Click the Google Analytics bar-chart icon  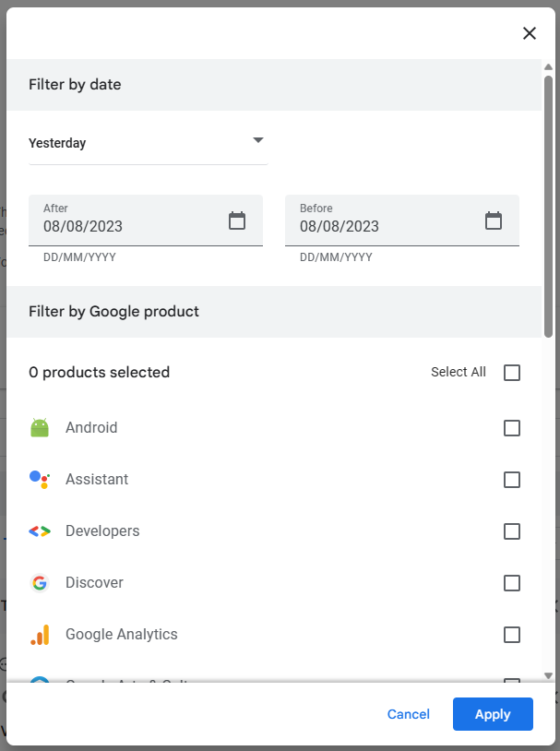click(40, 635)
